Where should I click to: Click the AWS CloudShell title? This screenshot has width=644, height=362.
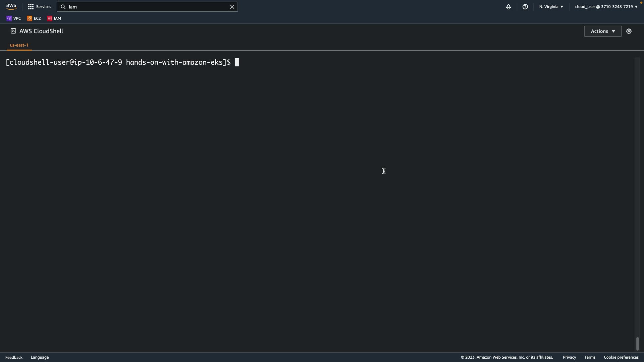tap(41, 31)
